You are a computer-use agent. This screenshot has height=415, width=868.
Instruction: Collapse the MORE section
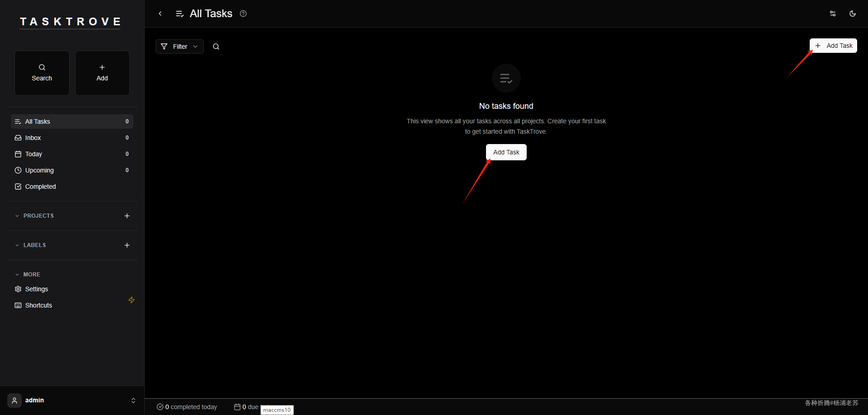click(x=28, y=275)
